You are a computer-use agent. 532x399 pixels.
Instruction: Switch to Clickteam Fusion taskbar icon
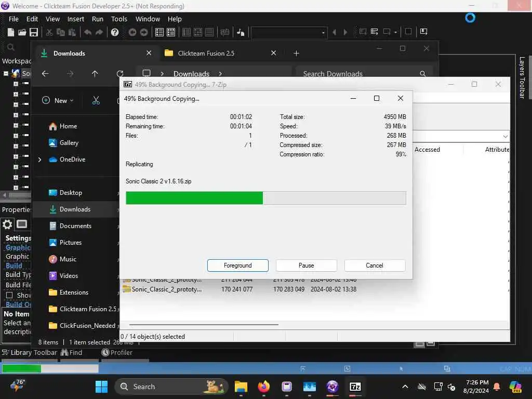pyautogui.click(x=332, y=387)
